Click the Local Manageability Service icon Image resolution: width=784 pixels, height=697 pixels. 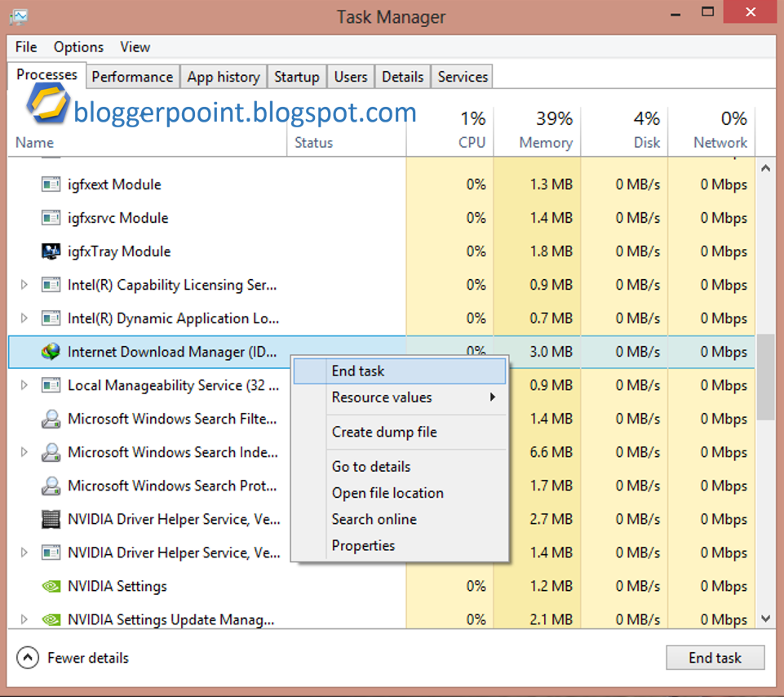(x=51, y=385)
